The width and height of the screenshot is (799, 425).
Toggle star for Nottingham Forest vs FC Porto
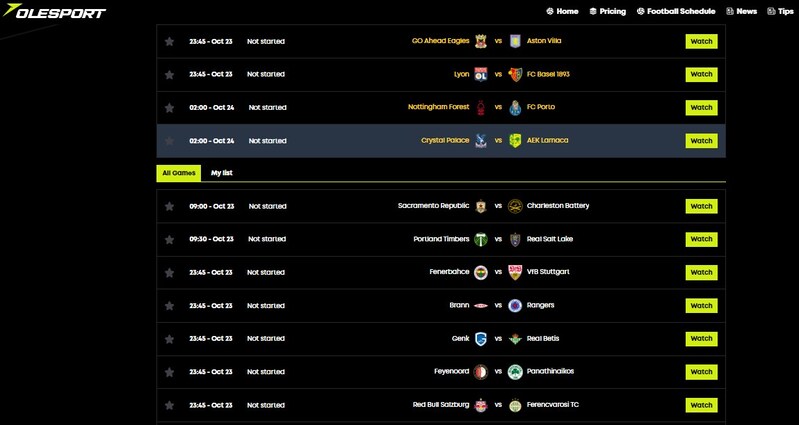pyautogui.click(x=169, y=107)
